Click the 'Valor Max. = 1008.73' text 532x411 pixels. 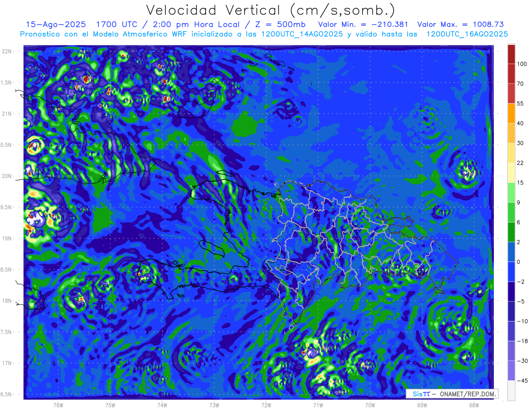coord(460,24)
